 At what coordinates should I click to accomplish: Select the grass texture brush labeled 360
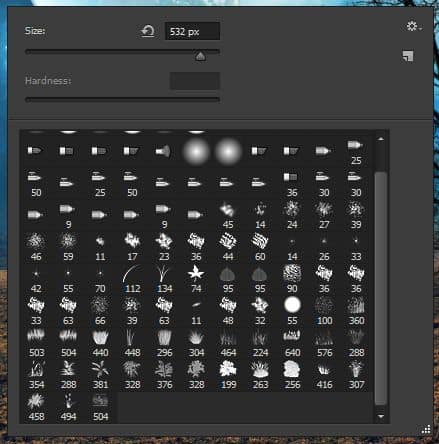point(356,311)
